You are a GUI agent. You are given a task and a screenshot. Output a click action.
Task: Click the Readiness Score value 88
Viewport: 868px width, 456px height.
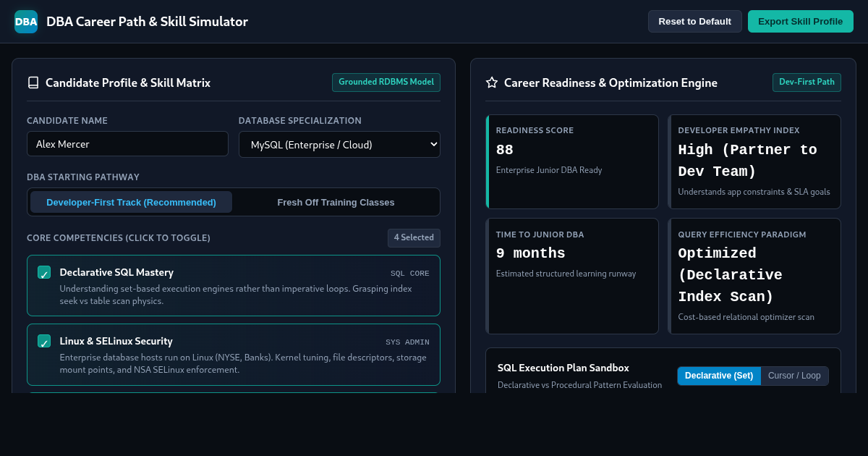click(505, 150)
